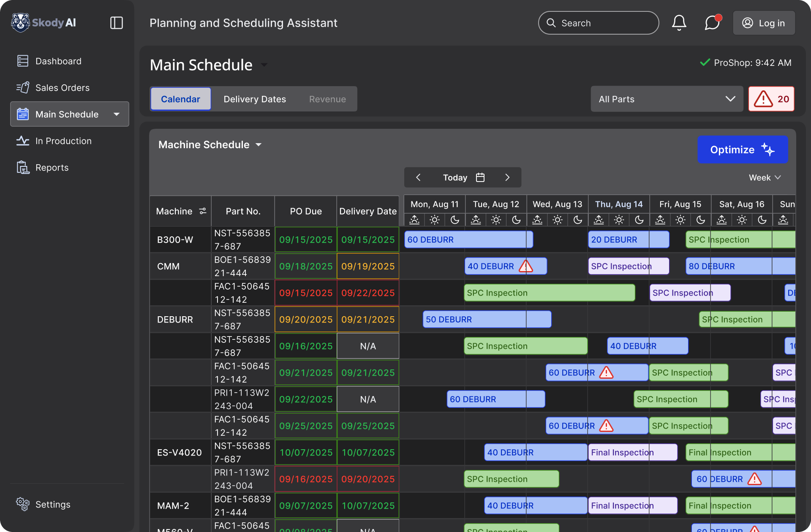
Task: Expand the All Parts dropdown
Action: [667, 99]
